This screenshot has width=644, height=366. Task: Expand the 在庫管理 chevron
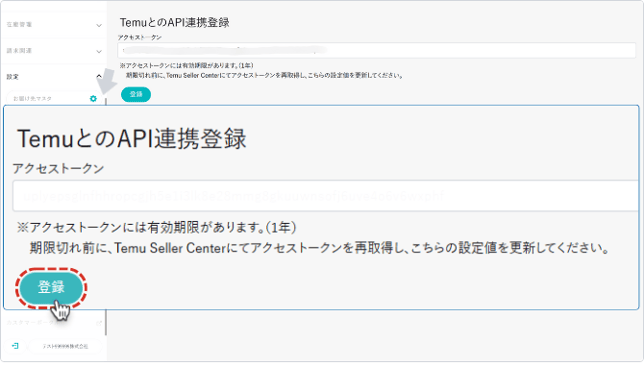pos(99,25)
